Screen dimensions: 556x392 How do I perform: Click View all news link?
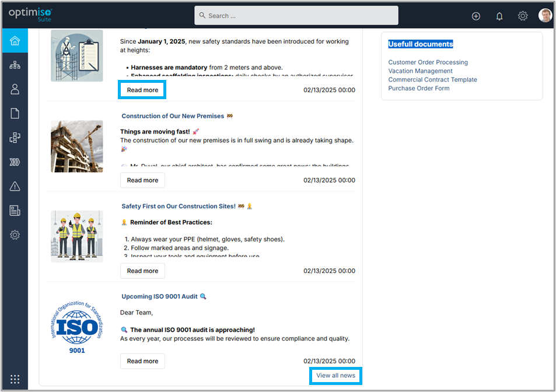[x=335, y=376]
